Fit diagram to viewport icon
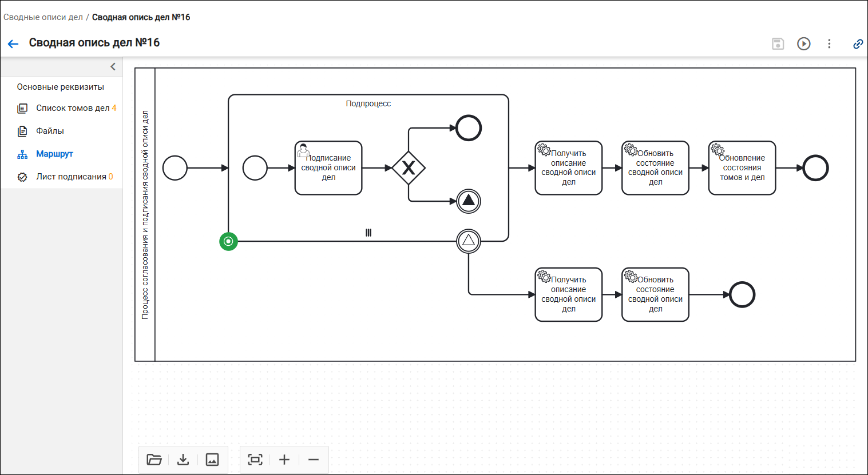Screen dimensions: 868x475 click(x=255, y=460)
